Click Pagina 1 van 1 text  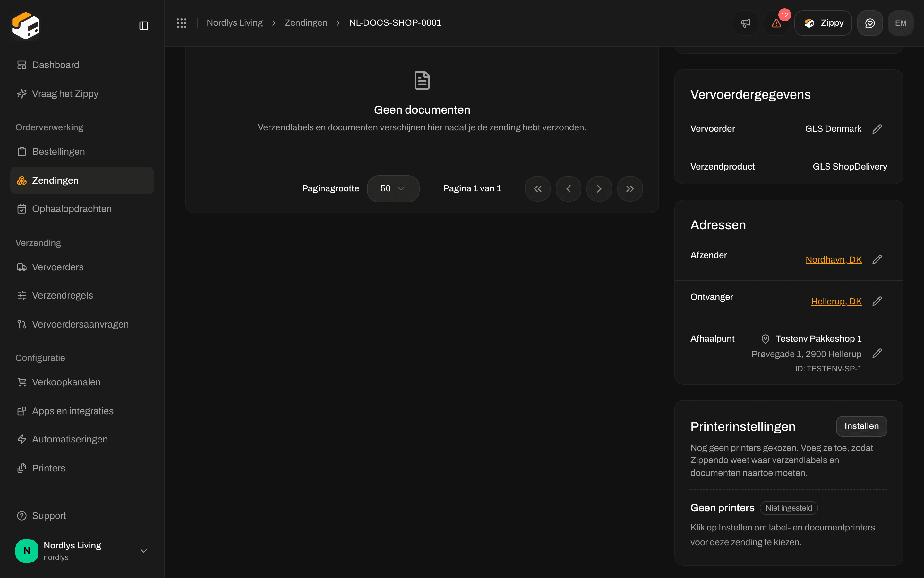[x=472, y=188]
